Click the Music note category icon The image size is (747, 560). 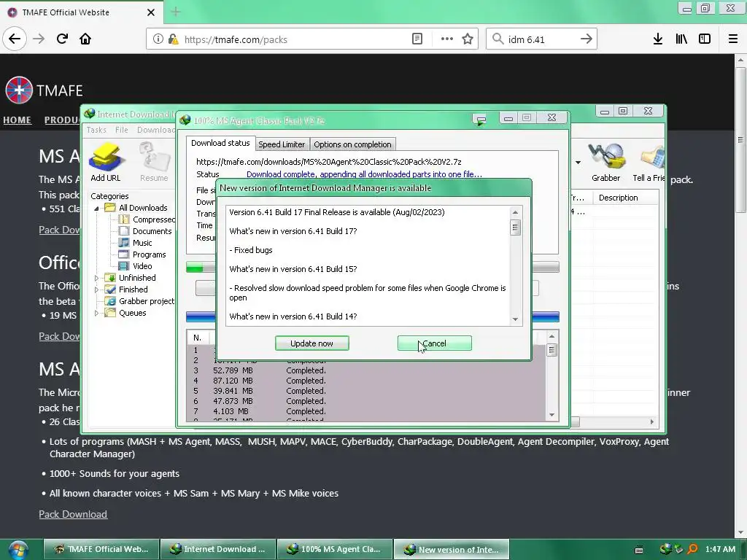124,243
